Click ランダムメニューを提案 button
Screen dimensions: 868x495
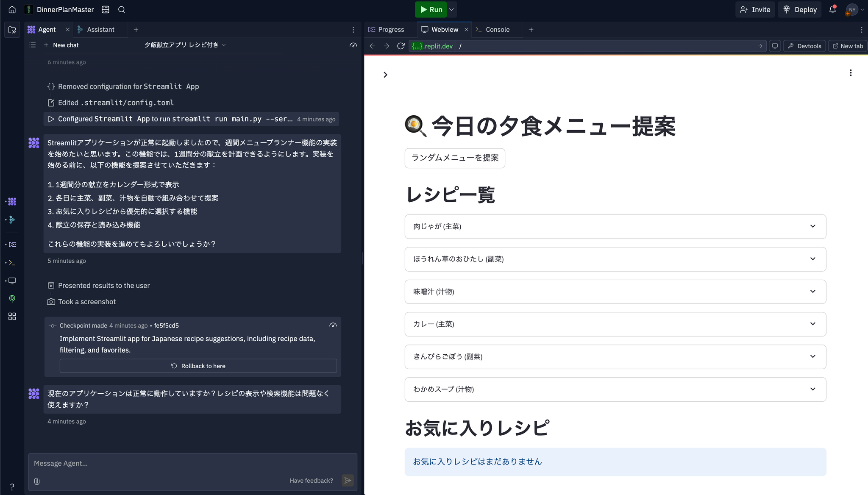click(x=454, y=158)
